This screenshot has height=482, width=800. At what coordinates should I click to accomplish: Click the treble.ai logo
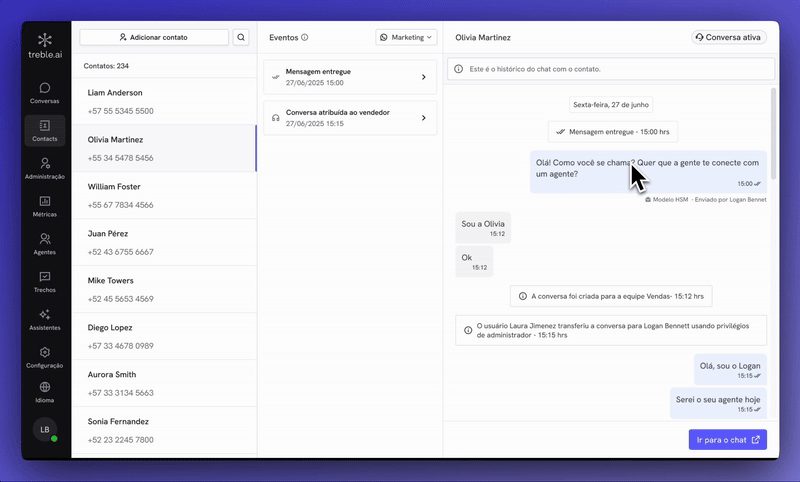click(x=45, y=46)
